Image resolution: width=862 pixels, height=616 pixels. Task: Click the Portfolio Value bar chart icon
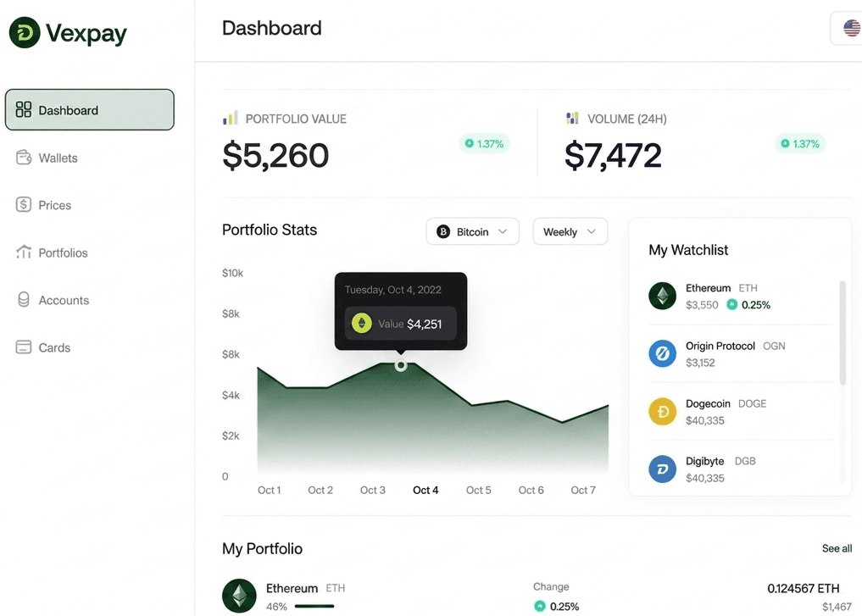(x=231, y=118)
